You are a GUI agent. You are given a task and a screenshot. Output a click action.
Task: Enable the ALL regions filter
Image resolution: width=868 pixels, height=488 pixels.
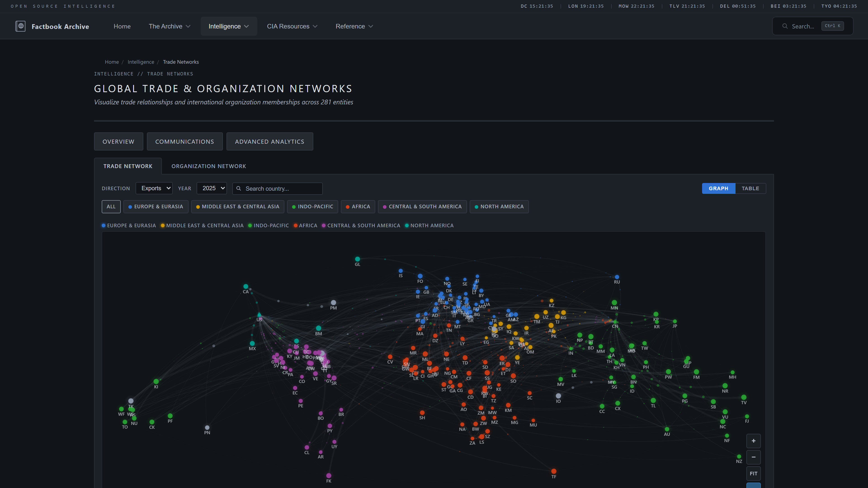[x=111, y=206]
